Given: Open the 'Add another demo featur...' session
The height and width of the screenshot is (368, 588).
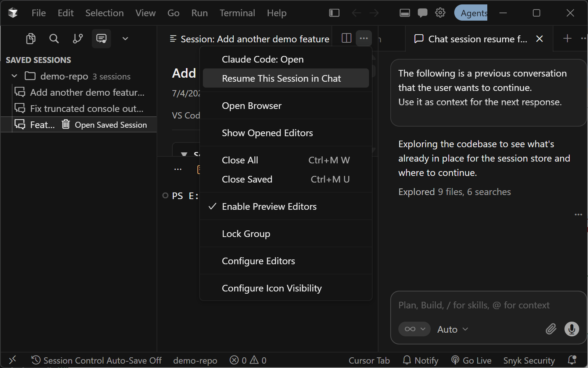Looking at the screenshot, I should tap(79, 92).
